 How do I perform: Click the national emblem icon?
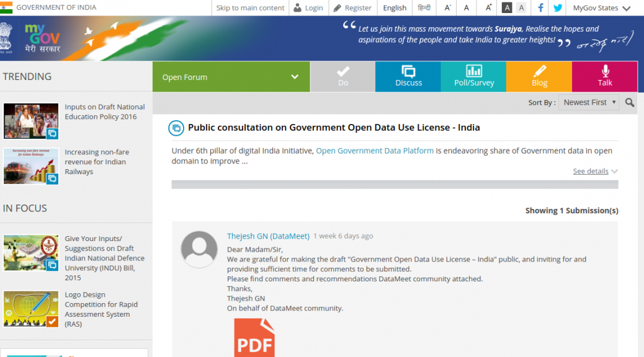click(x=6, y=38)
